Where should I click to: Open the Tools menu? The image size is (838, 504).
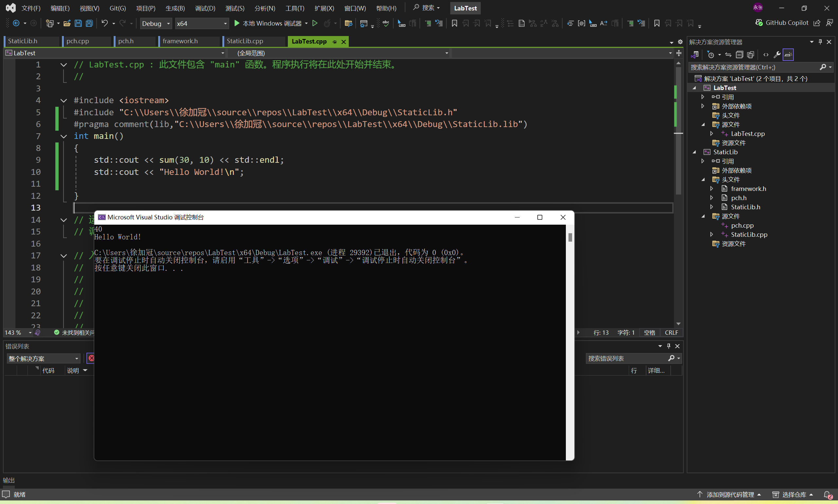(295, 8)
